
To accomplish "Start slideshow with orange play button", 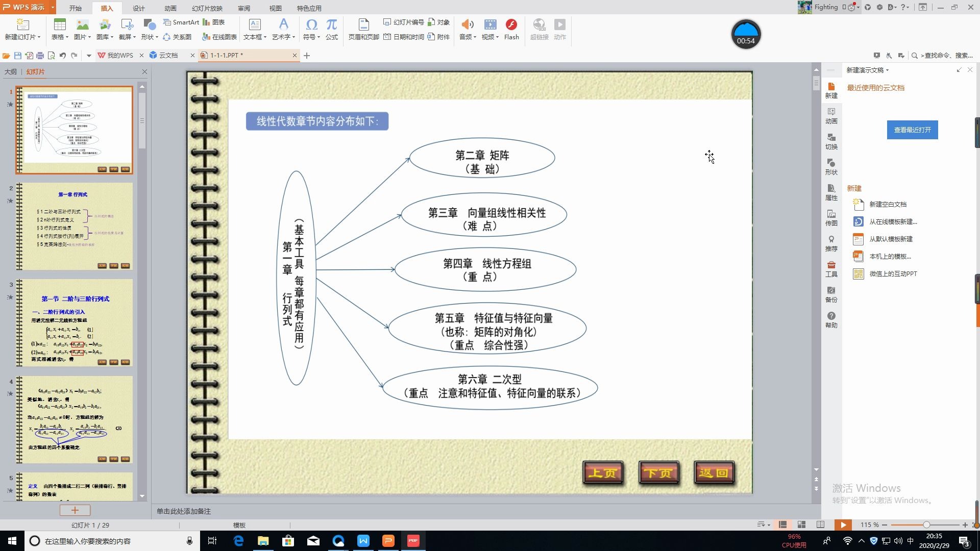I will pyautogui.click(x=843, y=524).
